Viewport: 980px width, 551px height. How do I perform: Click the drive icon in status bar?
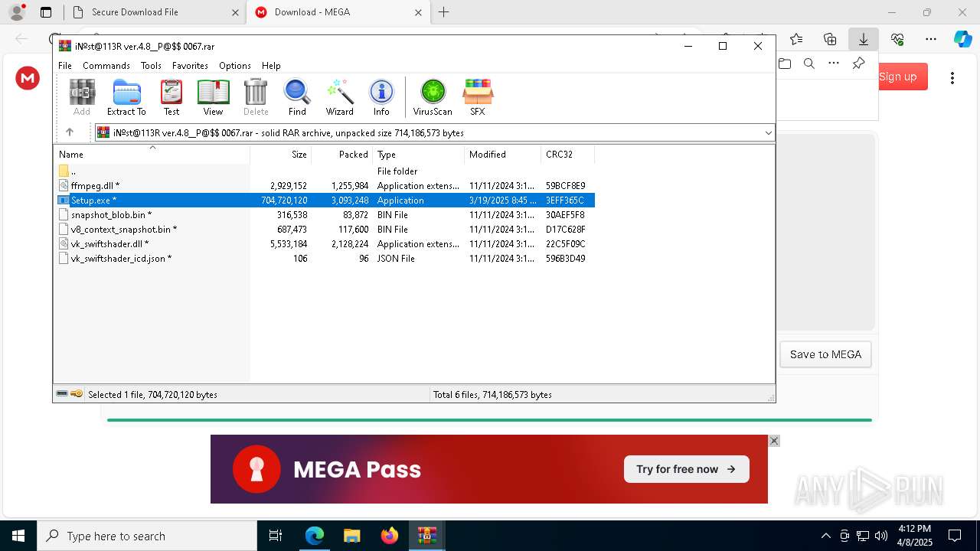click(x=62, y=394)
